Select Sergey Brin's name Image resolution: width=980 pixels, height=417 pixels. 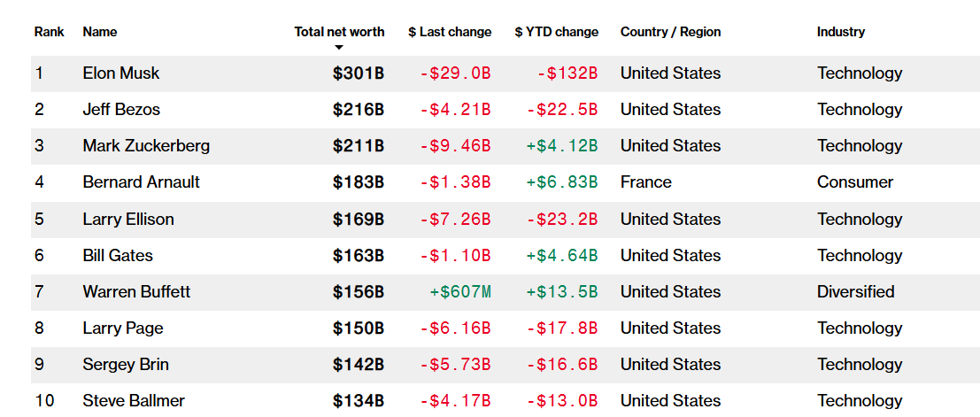coord(126,364)
